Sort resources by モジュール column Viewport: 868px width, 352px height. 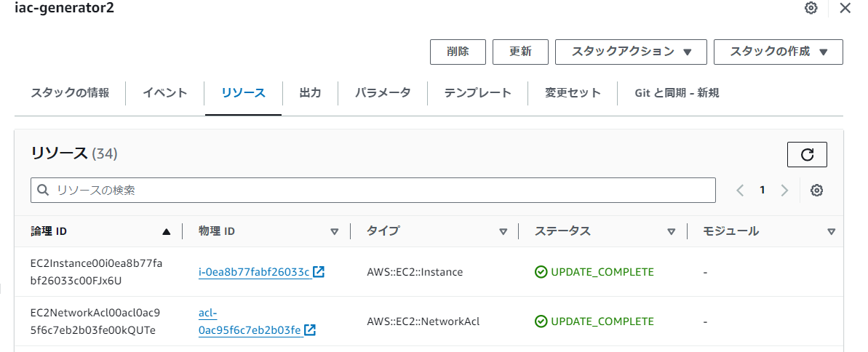pyautogui.click(x=831, y=232)
